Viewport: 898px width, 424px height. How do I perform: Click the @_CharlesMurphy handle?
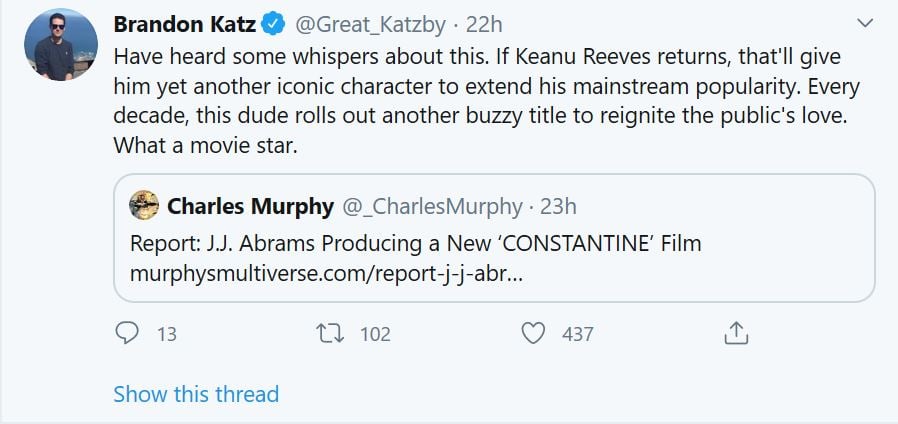(x=432, y=206)
